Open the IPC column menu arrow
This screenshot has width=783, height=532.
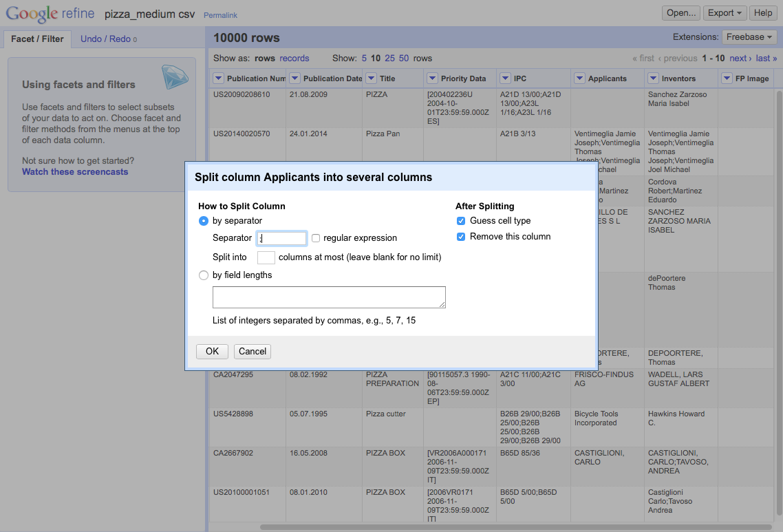[x=505, y=78]
